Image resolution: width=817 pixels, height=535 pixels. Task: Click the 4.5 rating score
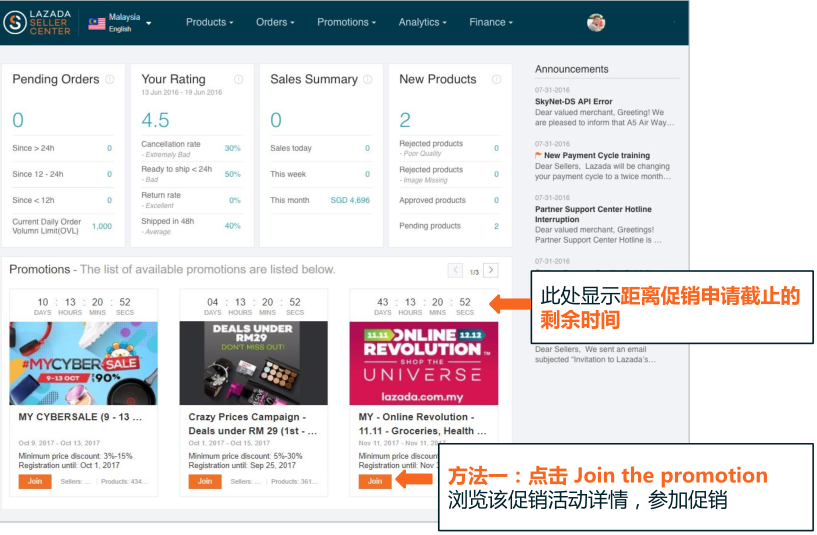155,120
